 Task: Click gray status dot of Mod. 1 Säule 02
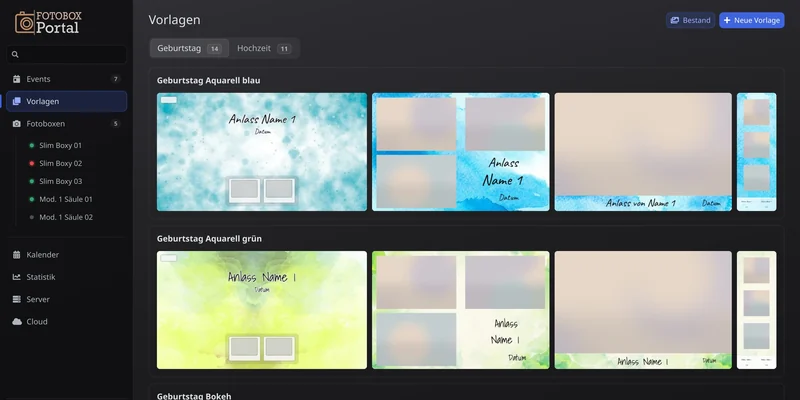(x=32, y=217)
